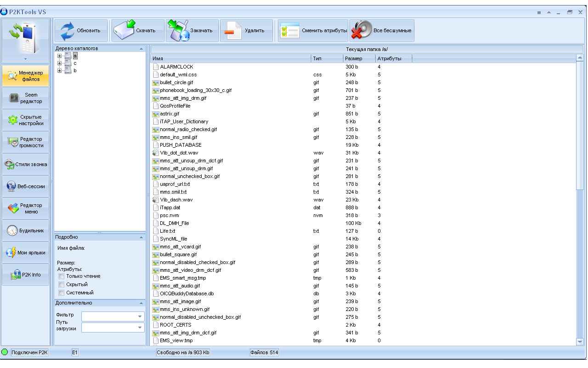588x368 pixels.
Task: Open the P2K Info section
Action: [x=25, y=274]
